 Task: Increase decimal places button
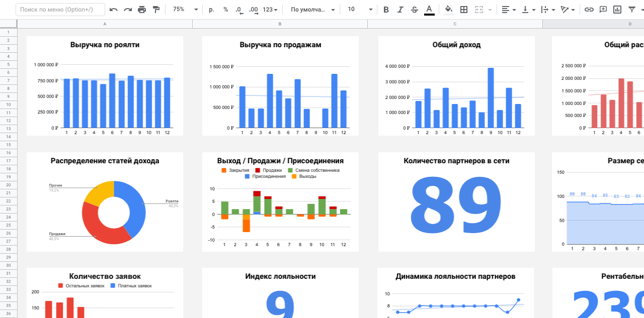coord(254,10)
